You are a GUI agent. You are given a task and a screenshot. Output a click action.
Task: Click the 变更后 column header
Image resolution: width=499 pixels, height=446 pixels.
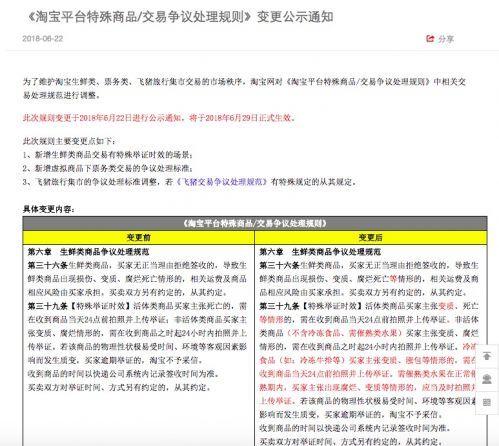point(371,237)
